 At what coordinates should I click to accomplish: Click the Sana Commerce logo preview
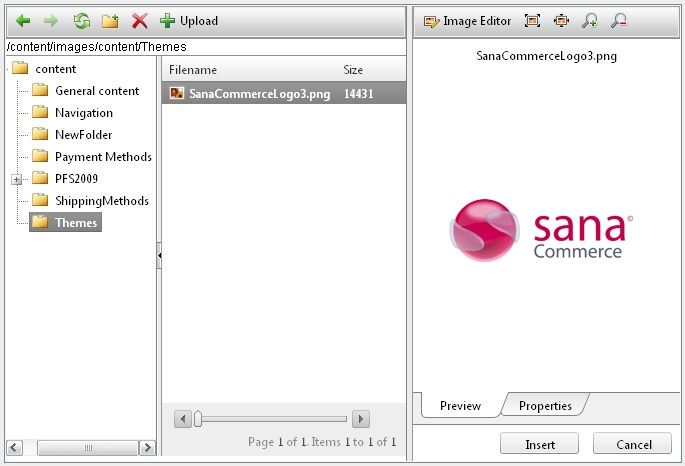[x=541, y=230]
